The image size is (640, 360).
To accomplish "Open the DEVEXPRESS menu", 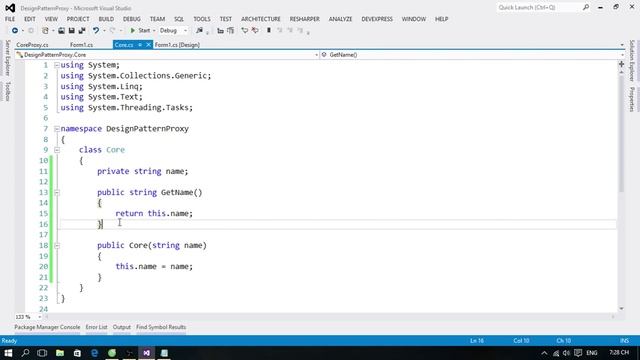I will (x=377, y=19).
